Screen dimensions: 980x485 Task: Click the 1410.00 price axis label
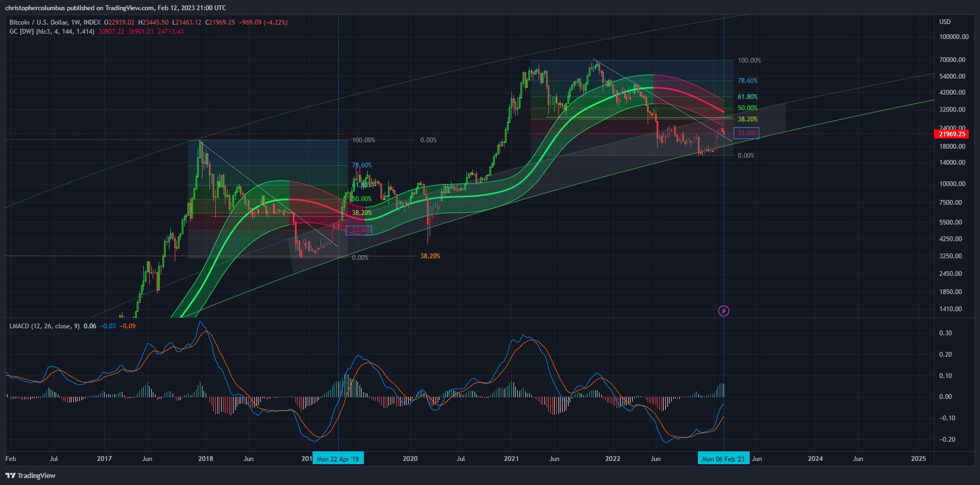951,309
